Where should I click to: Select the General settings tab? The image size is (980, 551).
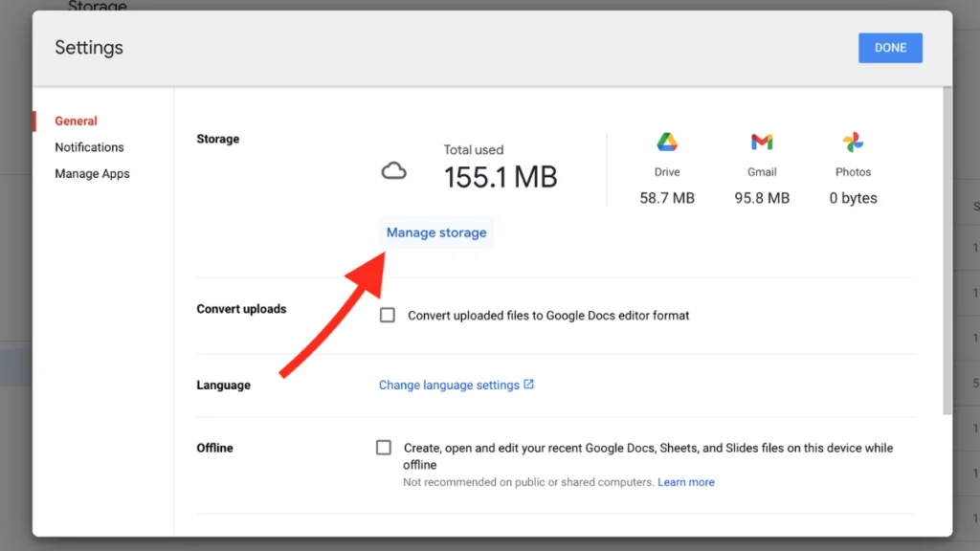pos(77,121)
